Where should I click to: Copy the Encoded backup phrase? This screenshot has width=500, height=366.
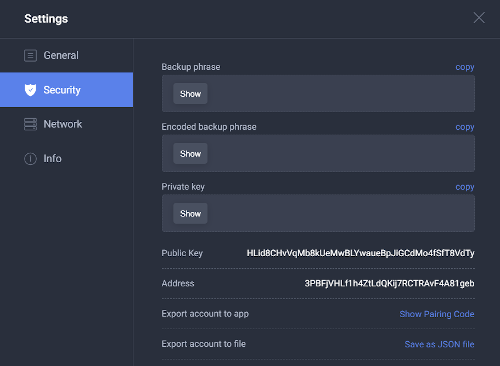(465, 127)
